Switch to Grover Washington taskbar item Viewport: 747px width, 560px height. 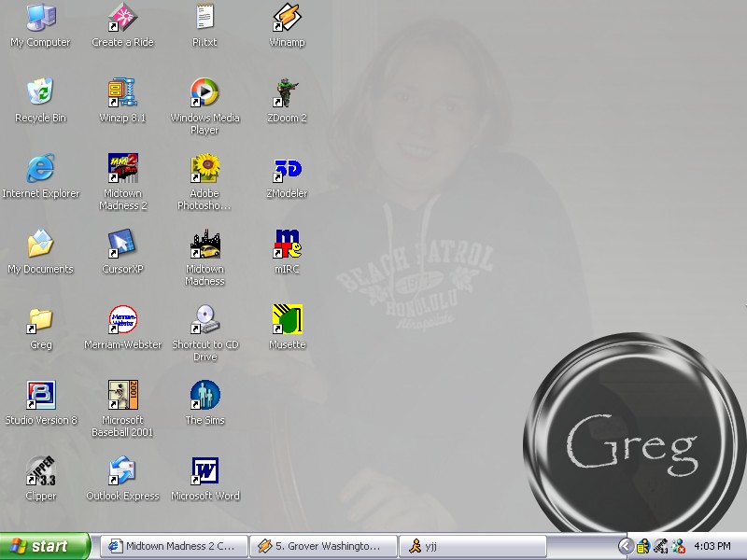[x=323, y=546]
